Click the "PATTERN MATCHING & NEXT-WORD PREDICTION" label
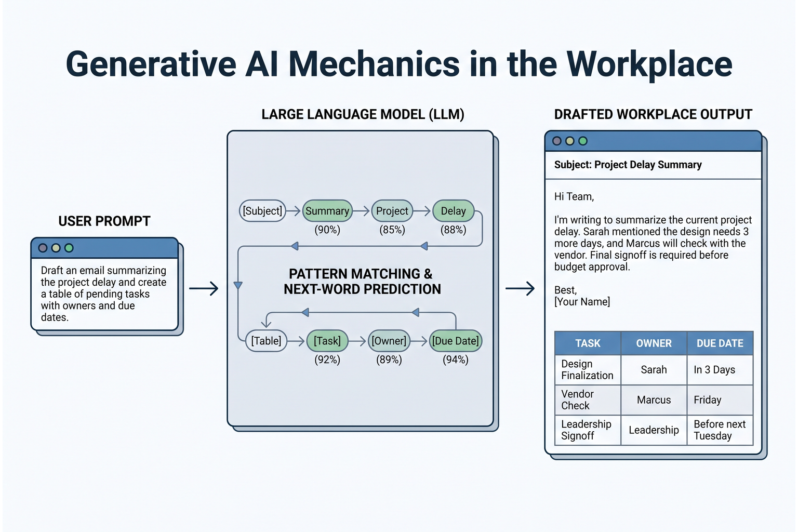The height and width of the screenshot is (532, 798). (362, 282)
